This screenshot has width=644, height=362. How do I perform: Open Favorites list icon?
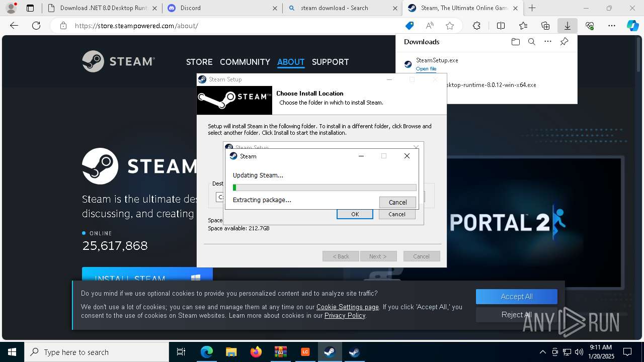[x=523, y=26]
